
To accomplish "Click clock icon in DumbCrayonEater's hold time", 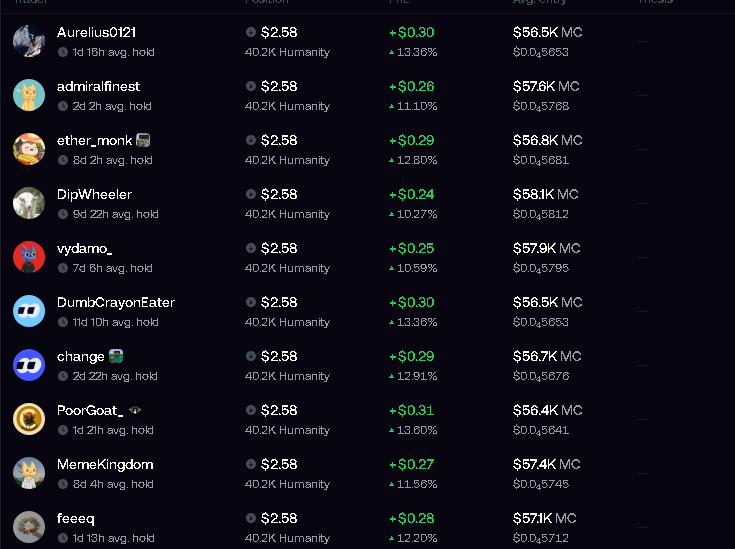I will (x=63, y=322).
